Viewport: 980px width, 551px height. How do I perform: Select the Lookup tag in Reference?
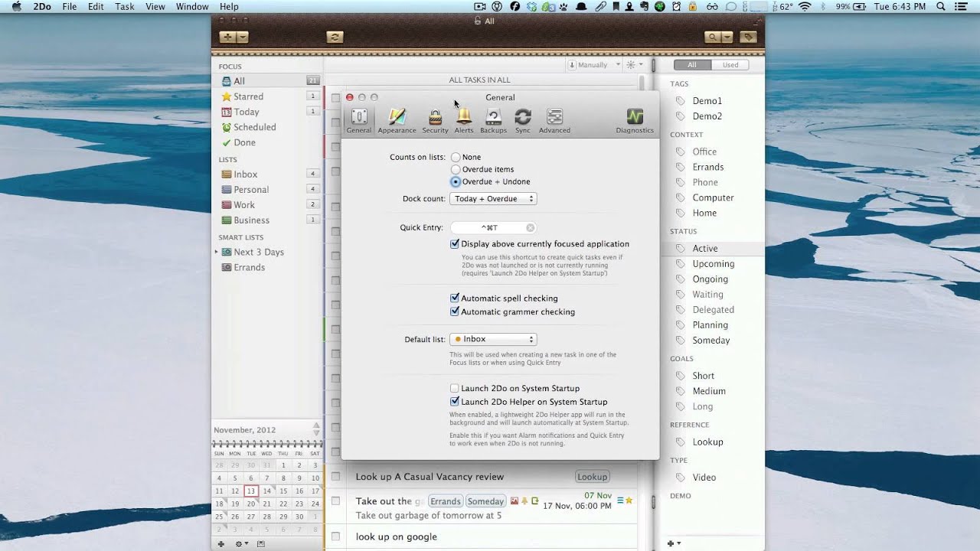click(707, 442)
